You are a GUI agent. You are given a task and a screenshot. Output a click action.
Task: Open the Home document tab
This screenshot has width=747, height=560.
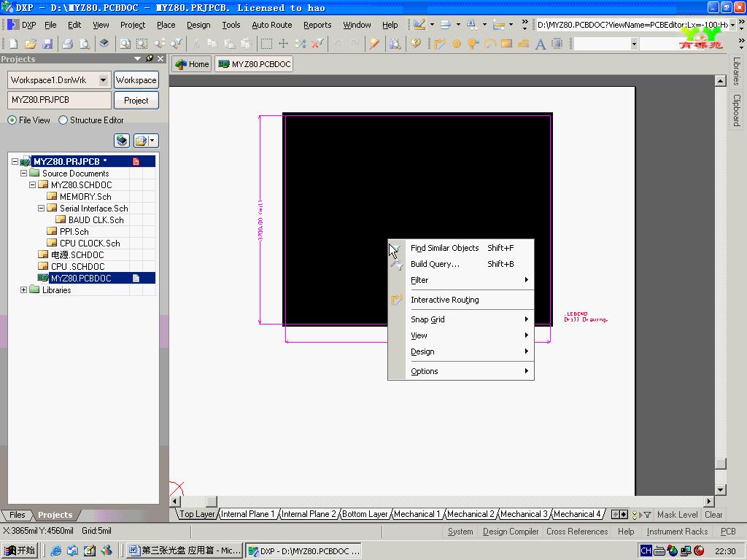pyautogui.click(x=192, y=64)
